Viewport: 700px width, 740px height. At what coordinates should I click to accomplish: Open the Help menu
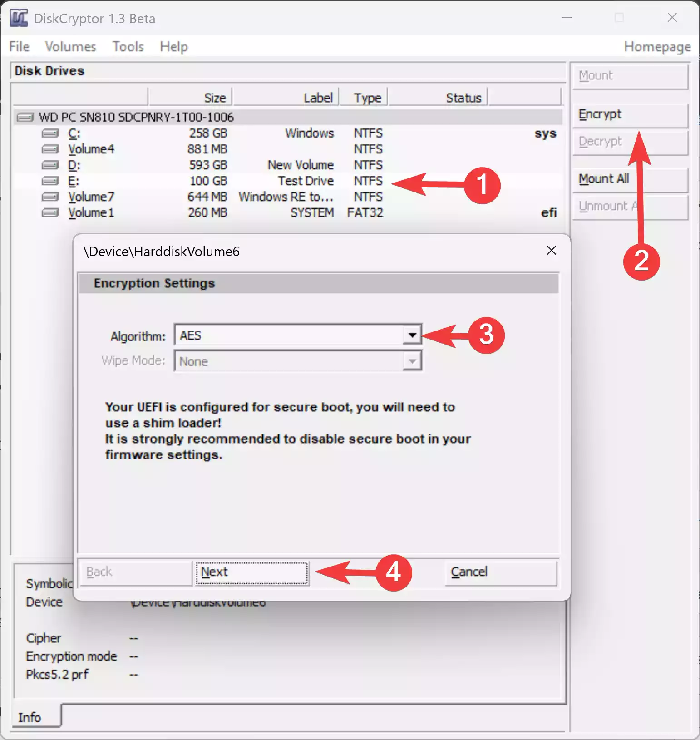click(174, 46)
